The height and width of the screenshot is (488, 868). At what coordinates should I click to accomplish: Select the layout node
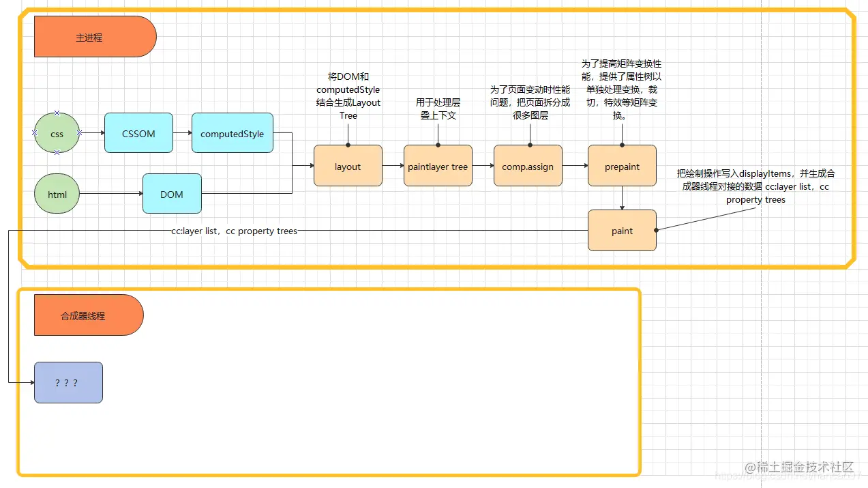[348, 166]
